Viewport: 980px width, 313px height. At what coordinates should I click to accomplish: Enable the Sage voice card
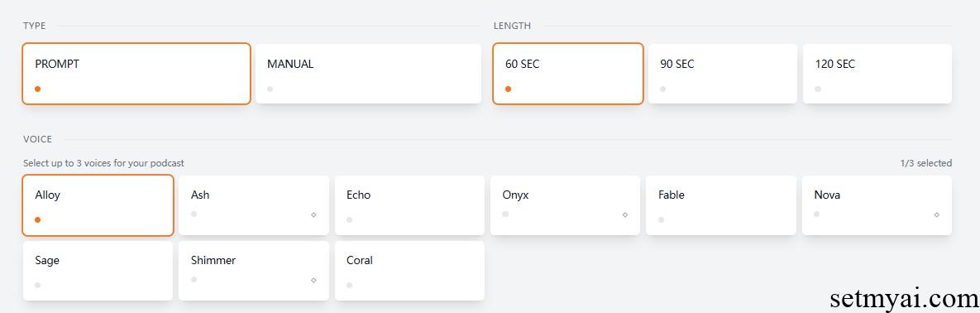tap(98, 271)
